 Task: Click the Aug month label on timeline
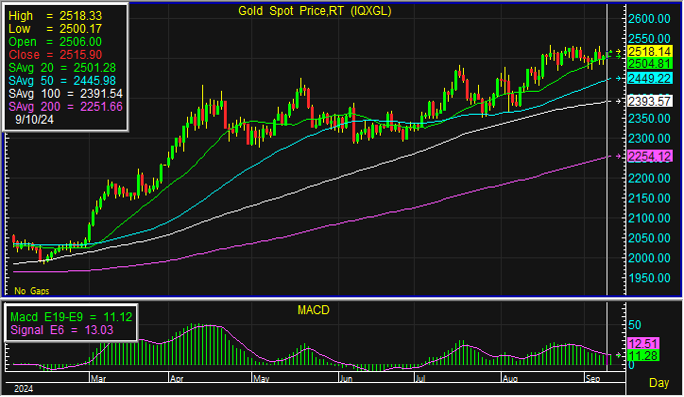(510, 378)
